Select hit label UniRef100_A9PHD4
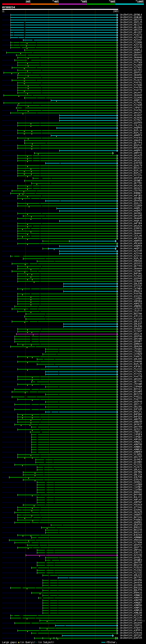The image size is (146, 644). click(131, 301)
